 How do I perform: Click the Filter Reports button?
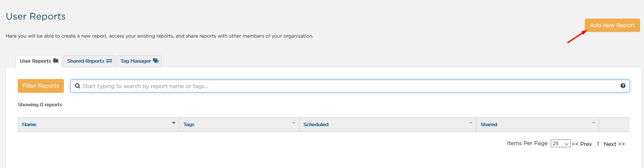[x=41, y=86]
